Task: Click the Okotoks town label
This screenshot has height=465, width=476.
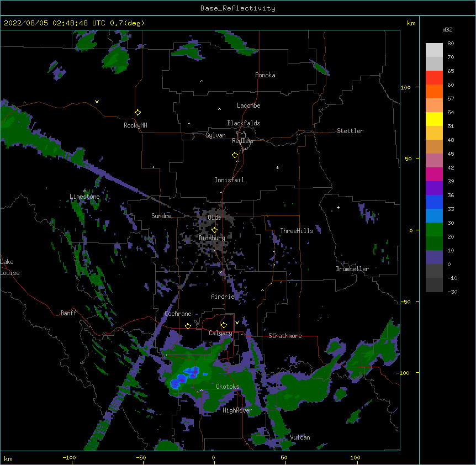Action: [x=228, y=387]
